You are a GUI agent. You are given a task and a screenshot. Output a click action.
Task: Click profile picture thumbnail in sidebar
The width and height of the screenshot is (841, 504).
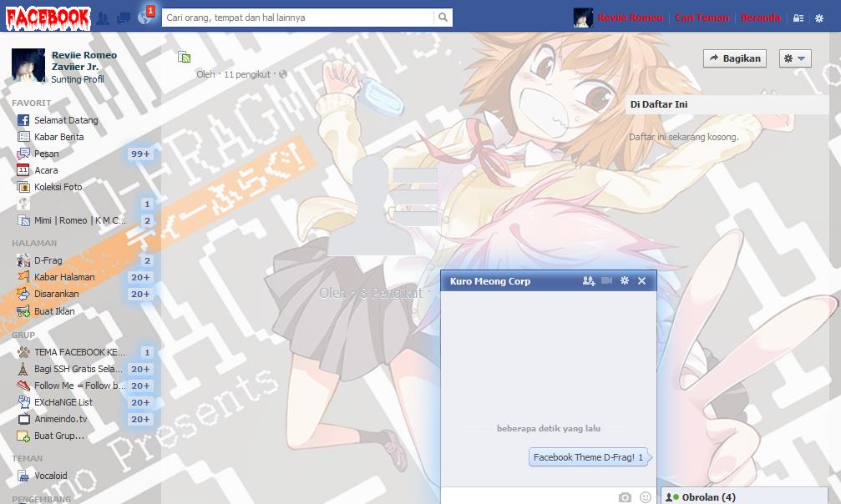pos(28,65)
